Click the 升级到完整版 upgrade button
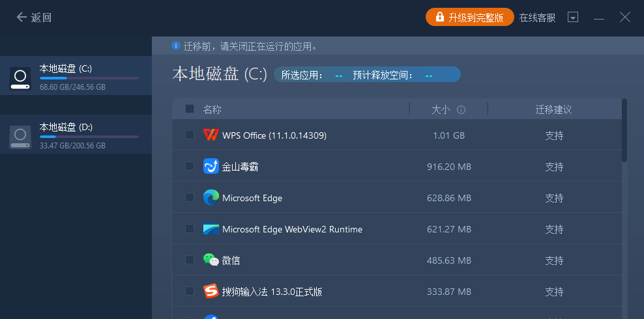Viewport: 644px width, 319px height. click(470, 17)
